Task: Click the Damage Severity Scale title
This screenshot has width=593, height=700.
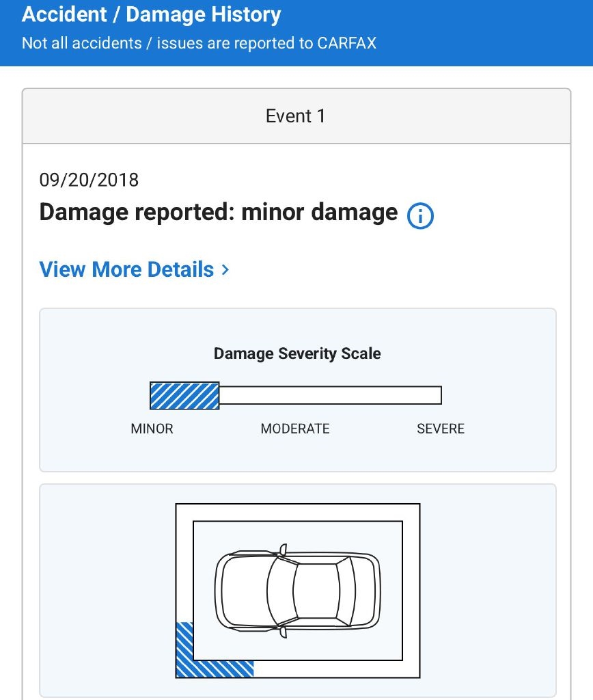Action: coord(297,353)
